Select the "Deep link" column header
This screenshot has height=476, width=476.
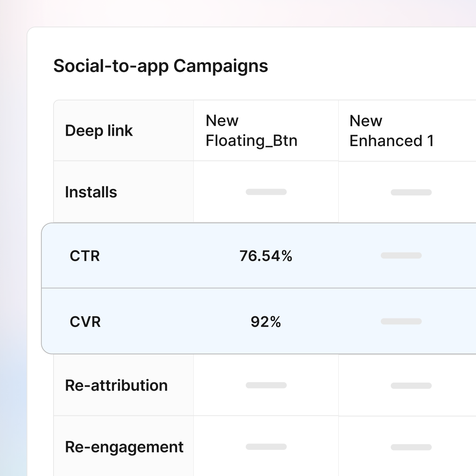click(99, 130)
